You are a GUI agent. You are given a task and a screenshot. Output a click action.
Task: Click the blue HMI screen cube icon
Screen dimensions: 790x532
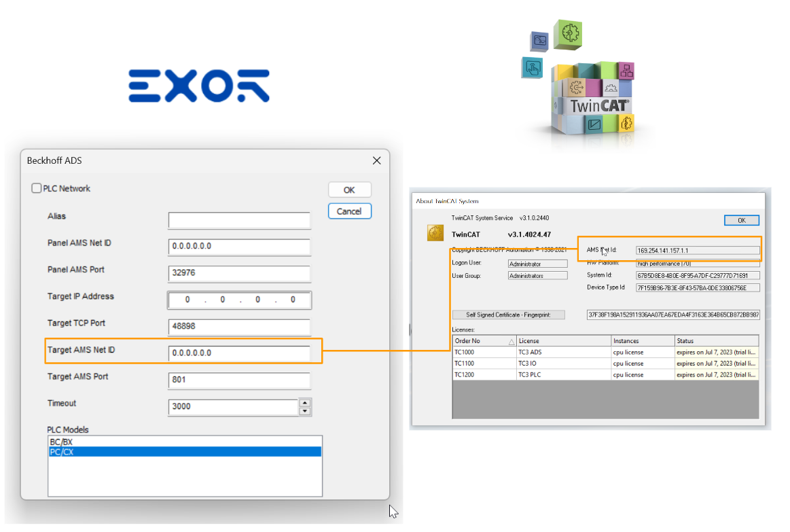(x=539, y=40)
